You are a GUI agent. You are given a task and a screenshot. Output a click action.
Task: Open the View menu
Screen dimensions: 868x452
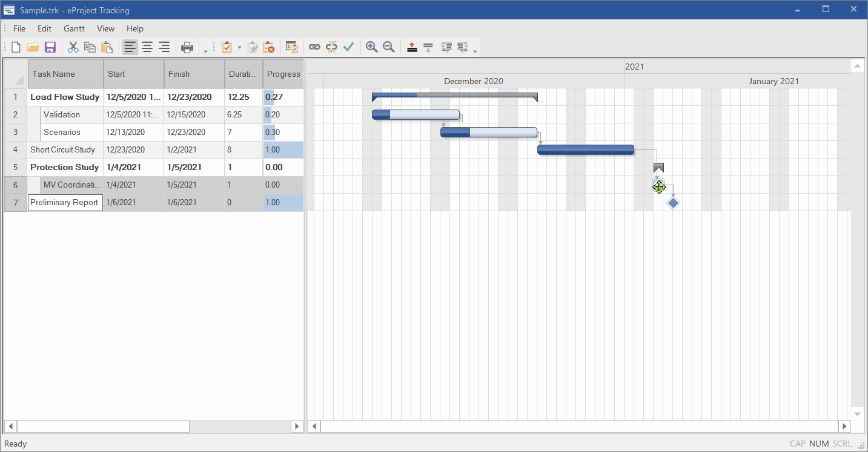105,28
